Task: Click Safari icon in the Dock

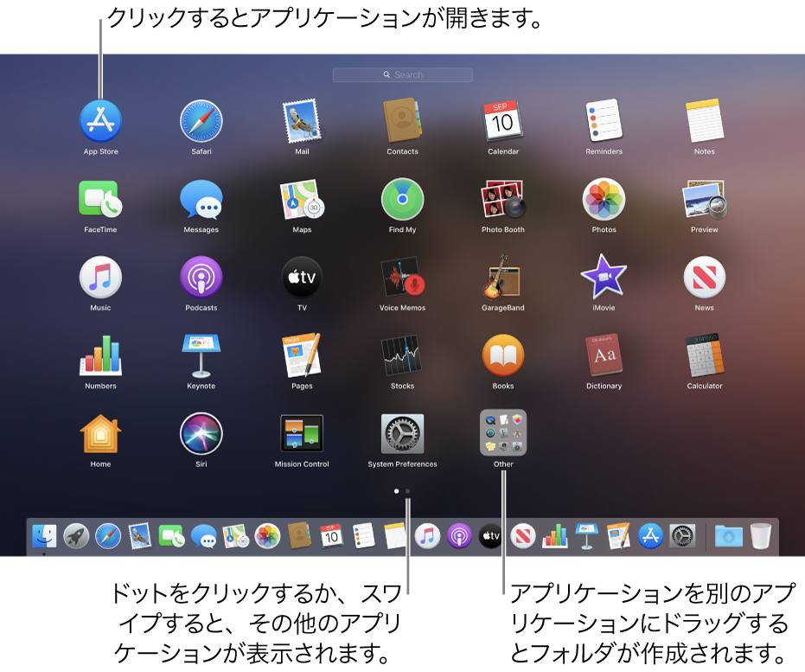Action: tap(108, 536)
